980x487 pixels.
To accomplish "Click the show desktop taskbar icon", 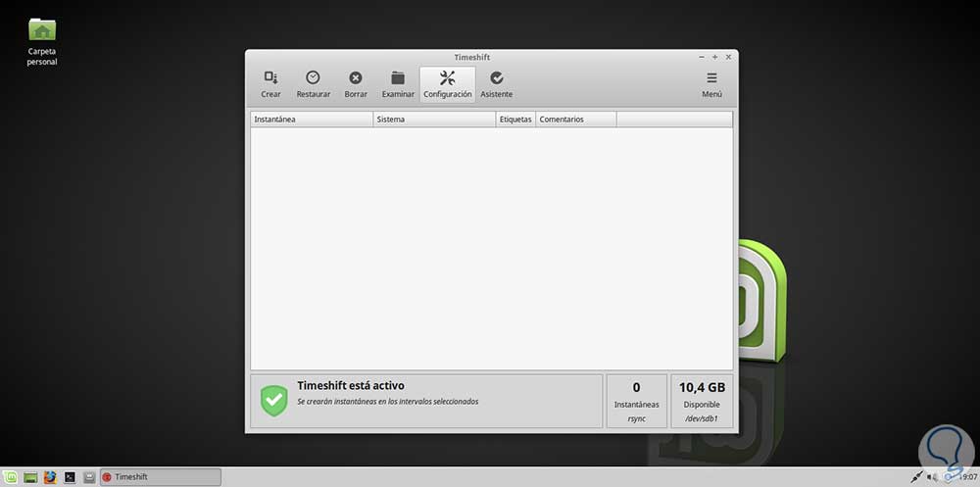I will (30, 477).
